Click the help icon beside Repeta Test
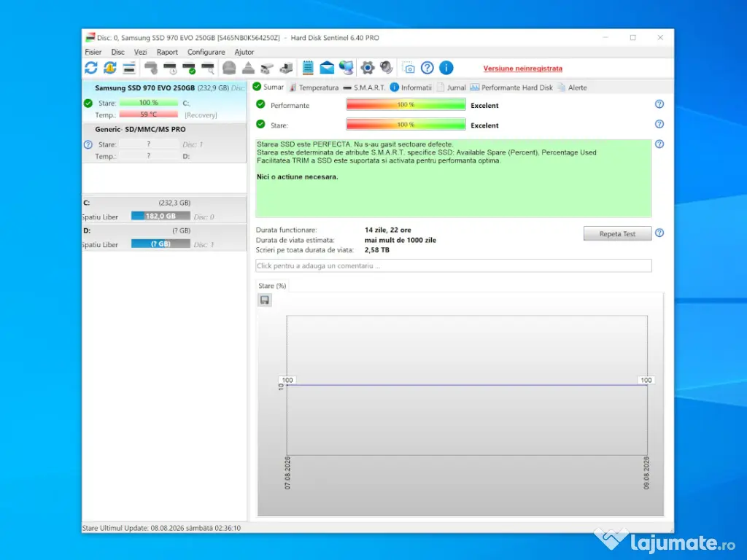 (659, 233)
